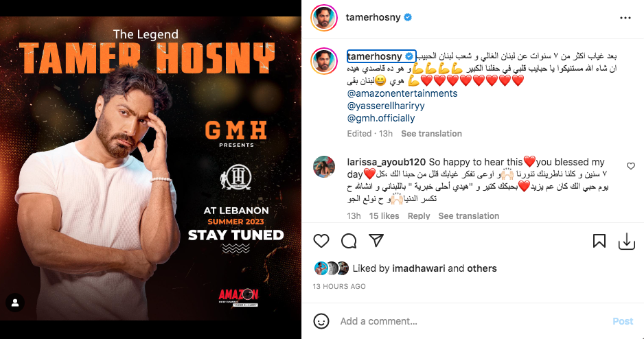
Task: Open @yasserellhariryy profile link
Action: [386, 106]
